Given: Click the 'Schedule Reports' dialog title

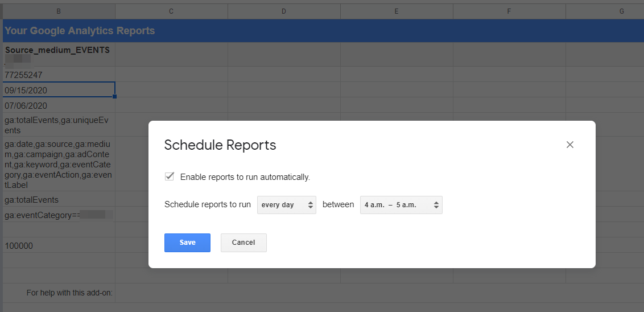Looking at the screenshot, I should click(x=220, y=145).
